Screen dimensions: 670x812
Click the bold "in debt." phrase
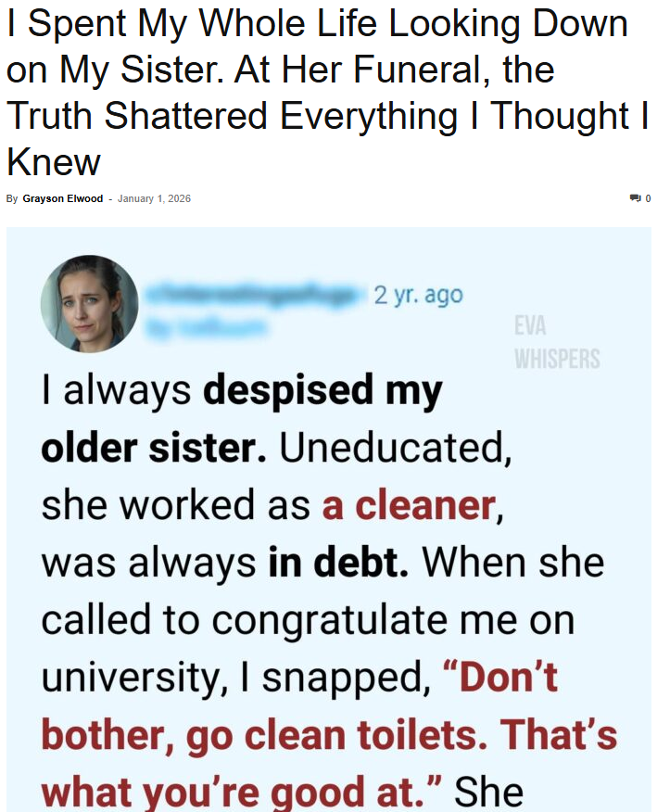click(x=338, y=563)
